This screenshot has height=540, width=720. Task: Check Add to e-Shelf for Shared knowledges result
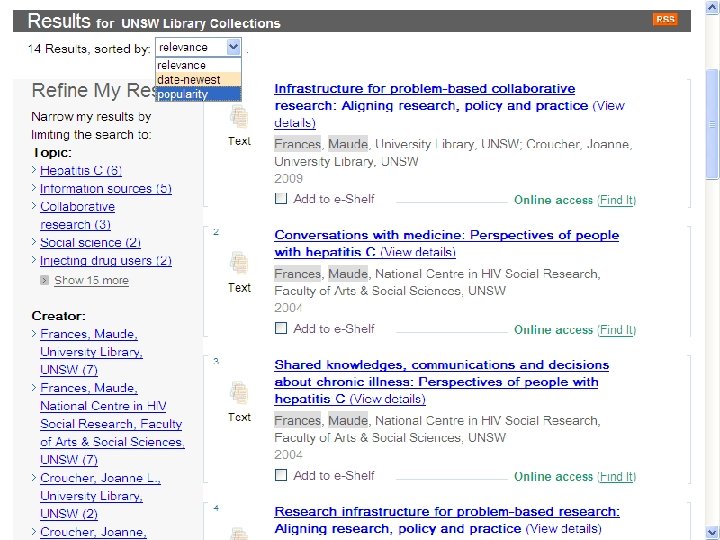coord(281,475)
